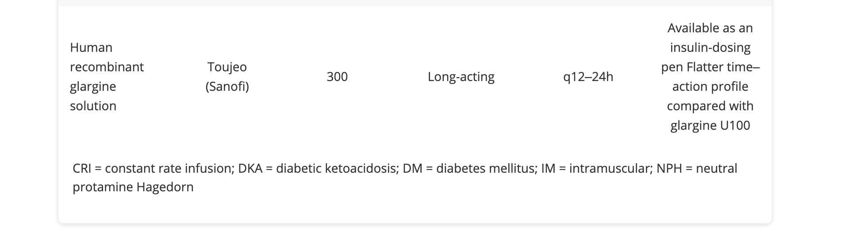This screenshot has height=248, width=868.
Task: Click "glargine" in the insulin name cell
Action: point(93,86)
